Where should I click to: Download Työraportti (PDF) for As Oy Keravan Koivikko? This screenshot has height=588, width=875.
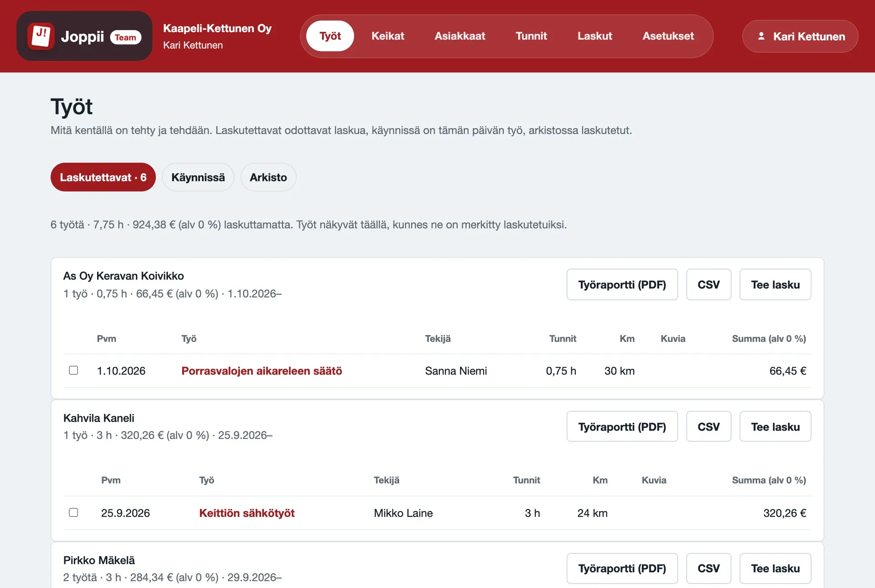coord(622,284)
